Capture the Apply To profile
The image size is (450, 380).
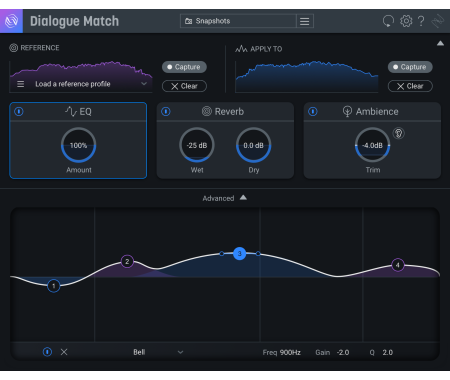410,67
